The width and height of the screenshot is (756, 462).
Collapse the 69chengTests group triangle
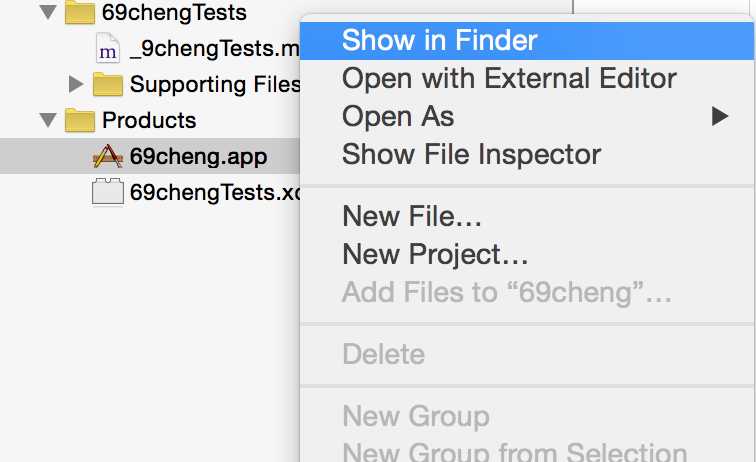[x=48, y=12]
